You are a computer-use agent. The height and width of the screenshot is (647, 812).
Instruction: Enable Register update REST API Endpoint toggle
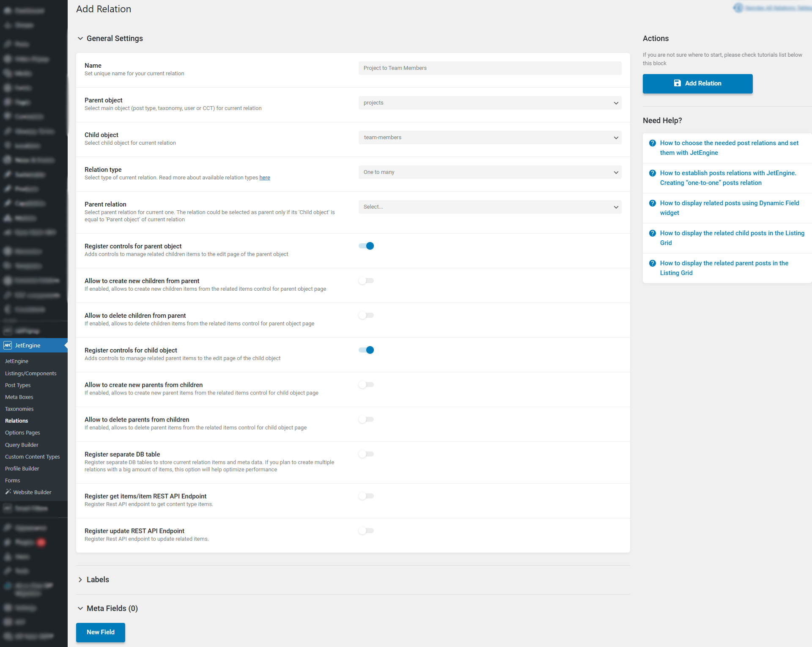(x=366, y=531)
